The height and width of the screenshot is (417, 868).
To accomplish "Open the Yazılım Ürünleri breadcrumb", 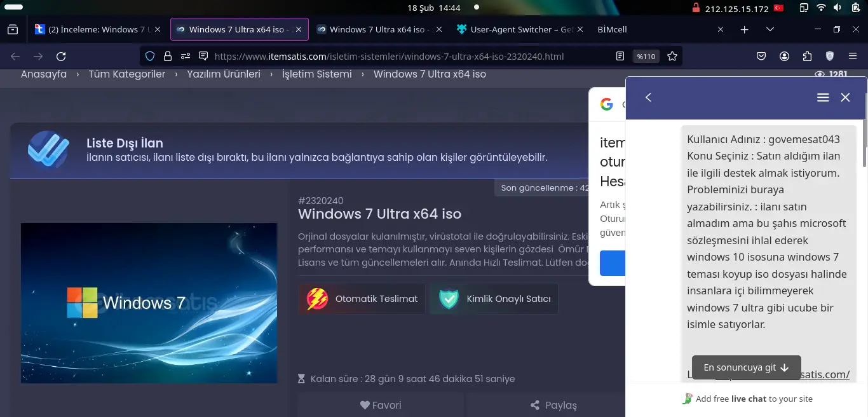I will [x=224, y=74].
